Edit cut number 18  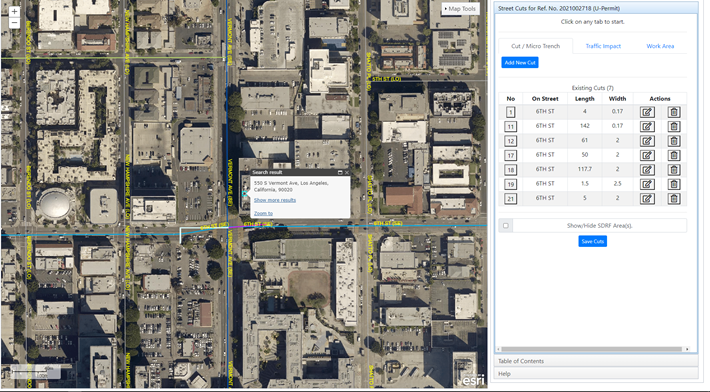pyautogui.click(x=647, y=170)
